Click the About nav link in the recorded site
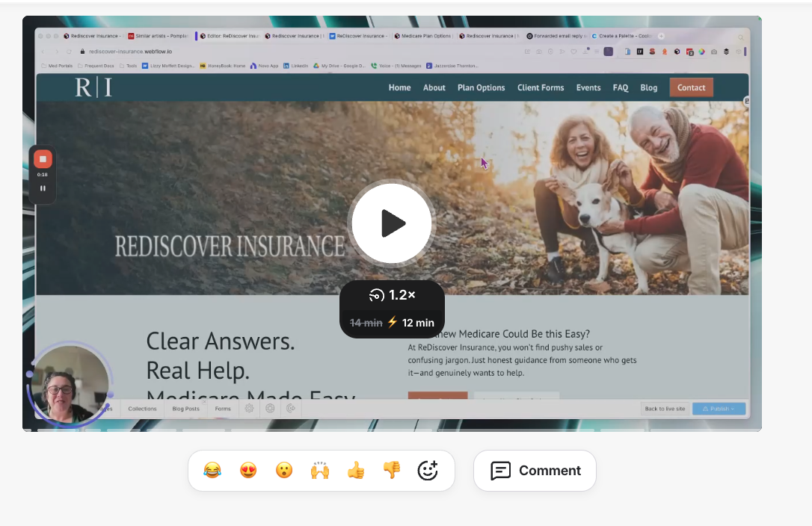Image resolution: width=812 pixels, height=526 pixels. coord(434,87)
